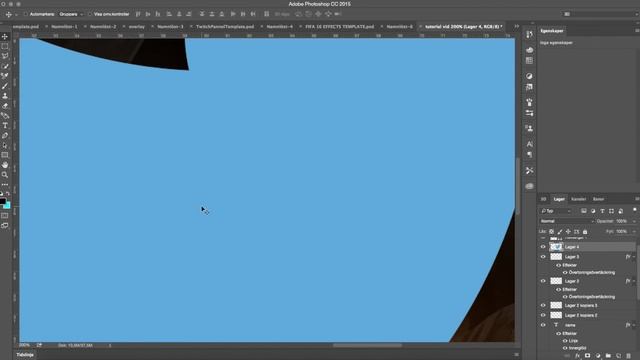This screenshot has width=640, height=360.
Task: Toggle Quick Mask mode in toolbar
Action: coord(5,216)
